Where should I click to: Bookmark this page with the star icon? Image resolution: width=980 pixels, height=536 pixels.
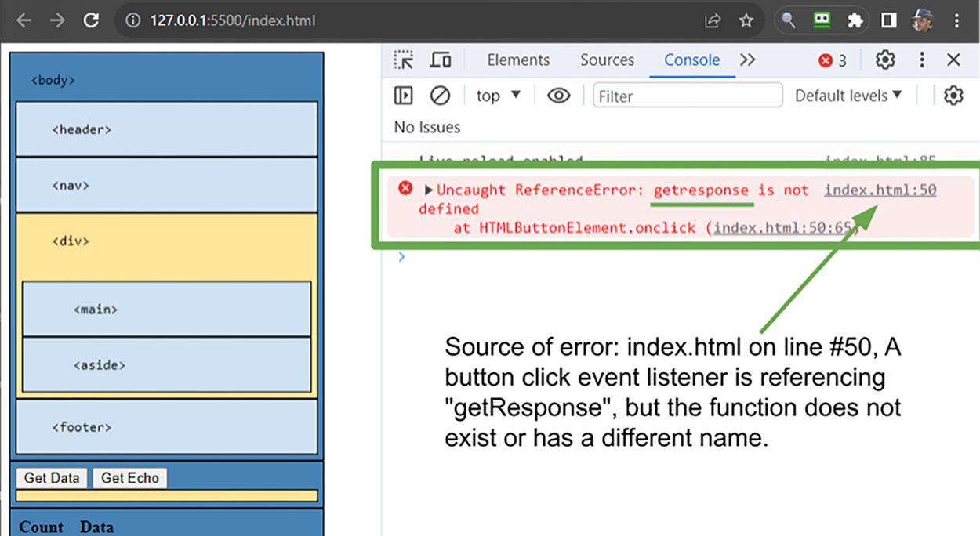[x=746, y=21]
